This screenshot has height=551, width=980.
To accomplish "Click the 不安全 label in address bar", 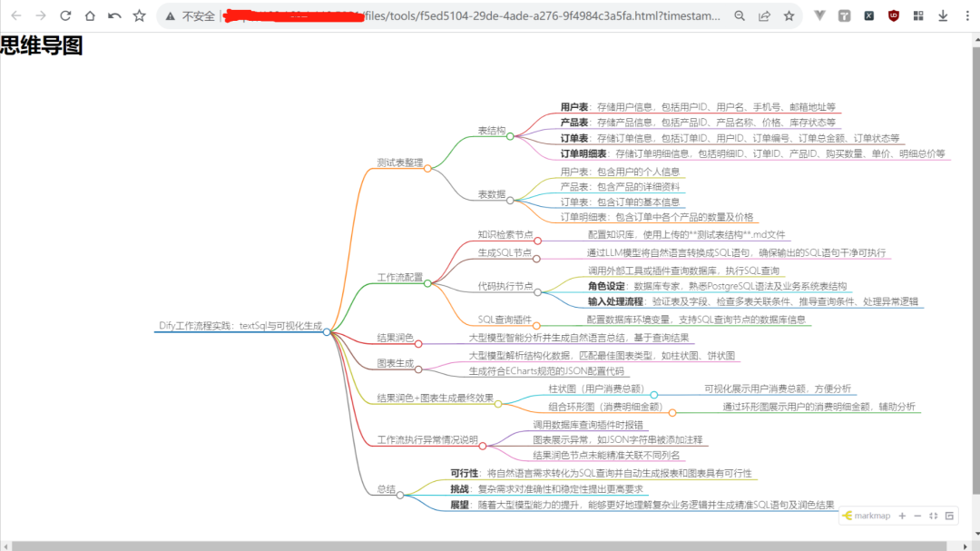I will [x=198, y=16].
